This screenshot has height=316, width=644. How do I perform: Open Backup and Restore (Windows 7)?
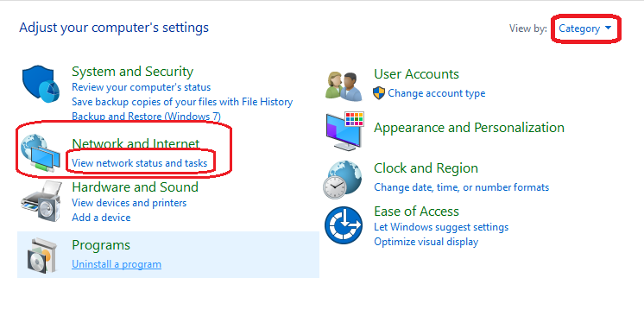click(147, 117)
